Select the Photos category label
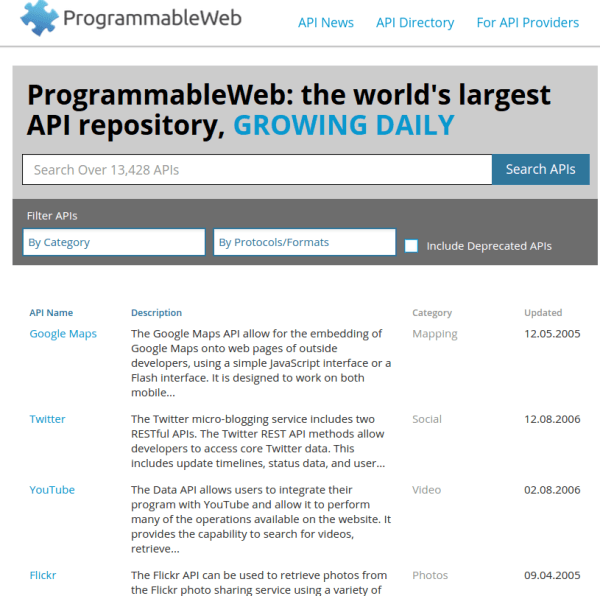This screenshot has height=596, width=600. (x=430, y=575)
